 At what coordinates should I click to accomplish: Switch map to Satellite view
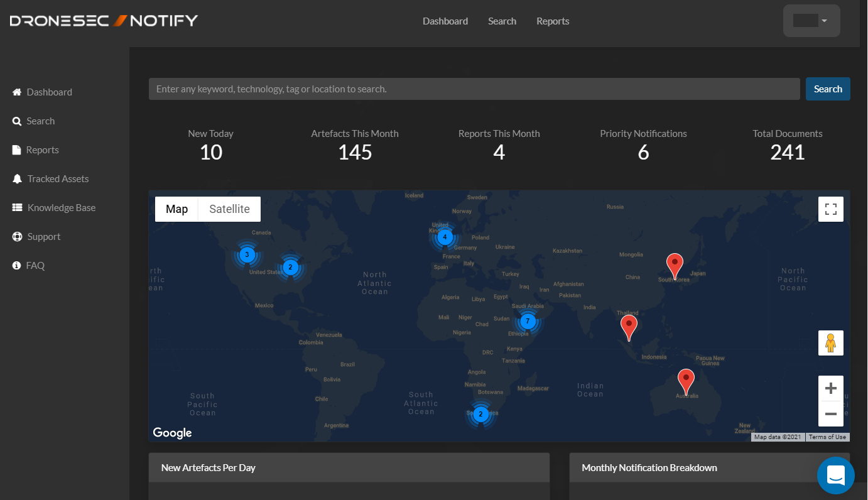tap(229, 209)
